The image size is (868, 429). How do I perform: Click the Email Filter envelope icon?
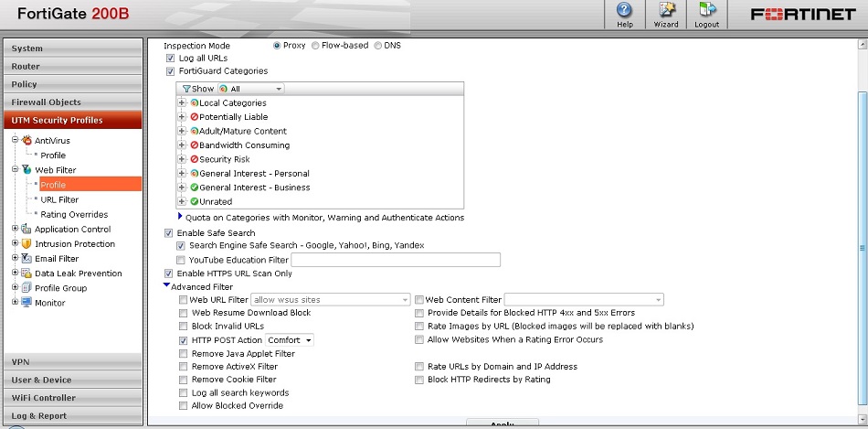tap(26, 258)
